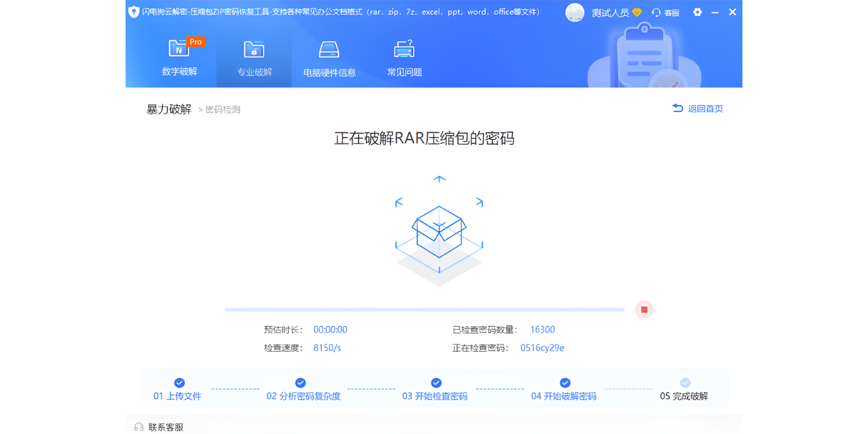Open the settings gear icon
The width and height of the screenshot is (868, 434).
(697, 12)
